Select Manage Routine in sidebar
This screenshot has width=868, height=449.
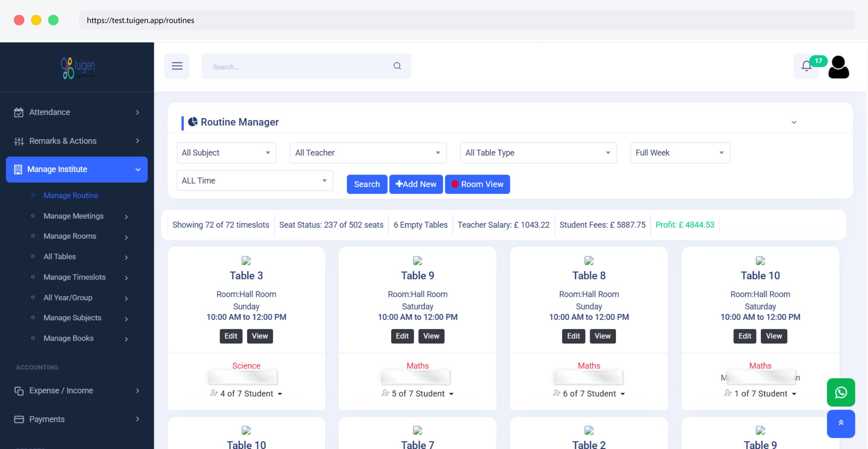[71, 195]
